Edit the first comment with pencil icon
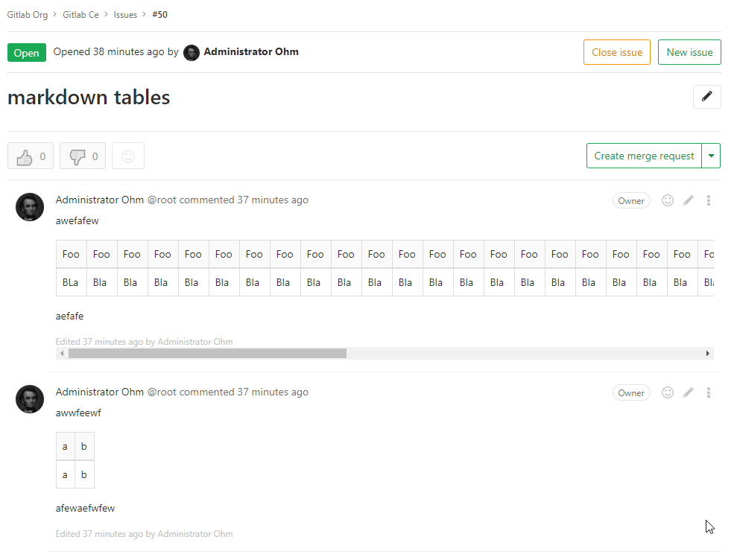This screenshot has width=737, height=560. click(689, 200)
